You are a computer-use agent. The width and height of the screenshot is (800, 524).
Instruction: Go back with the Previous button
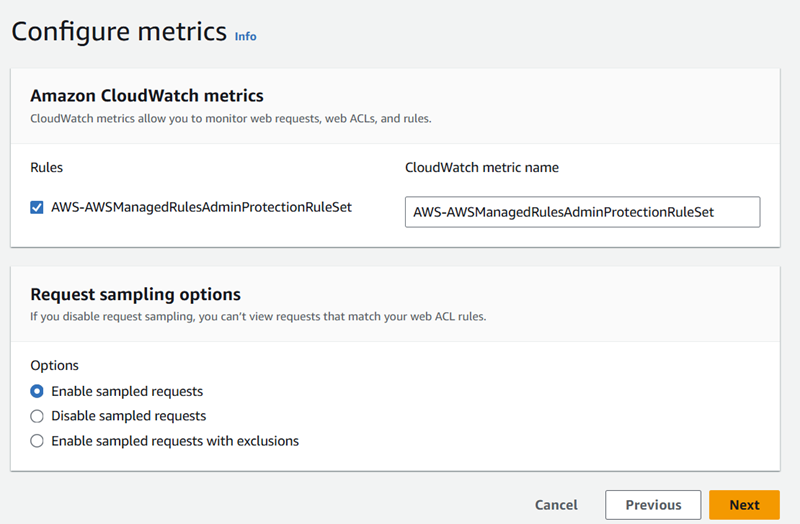coord(653,505)
